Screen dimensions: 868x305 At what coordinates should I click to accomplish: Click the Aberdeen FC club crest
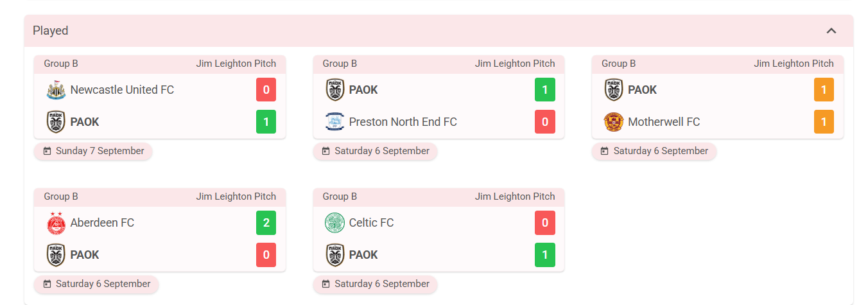[56, 223]
